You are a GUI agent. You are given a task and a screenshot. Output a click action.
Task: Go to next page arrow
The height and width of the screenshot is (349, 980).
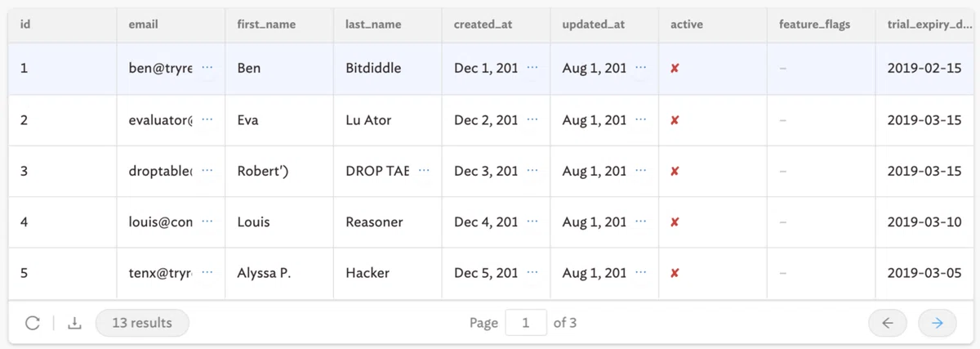pos(938,323)
